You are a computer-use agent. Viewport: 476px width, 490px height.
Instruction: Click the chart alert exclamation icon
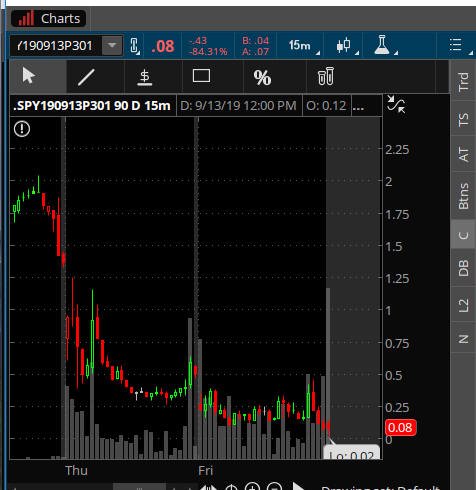(x=22, y=129)
